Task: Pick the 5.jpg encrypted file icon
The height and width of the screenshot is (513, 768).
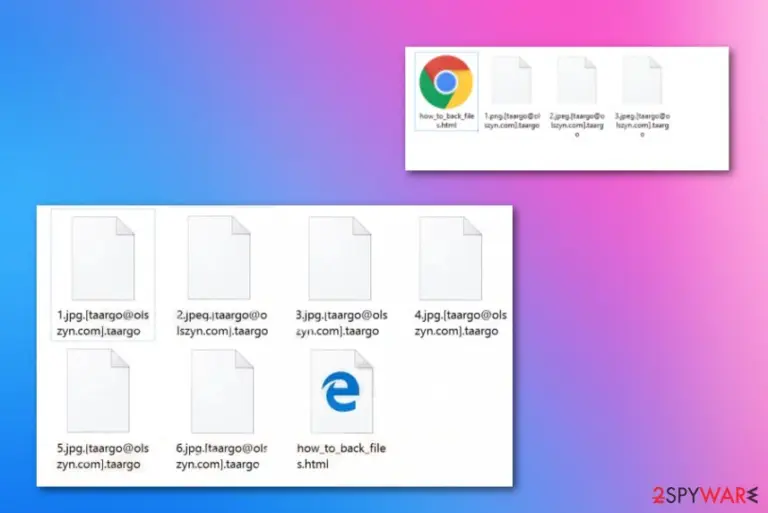Action: coord(98,391)
